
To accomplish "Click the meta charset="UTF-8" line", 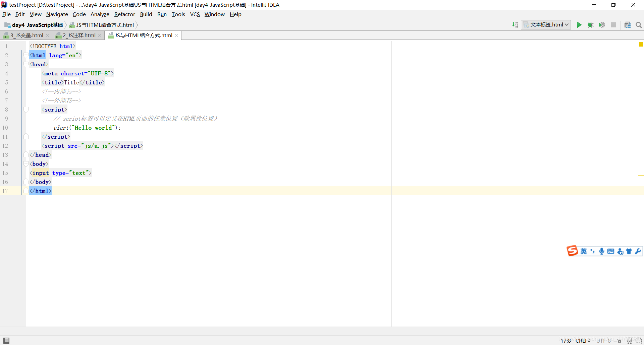I will 77,73.
